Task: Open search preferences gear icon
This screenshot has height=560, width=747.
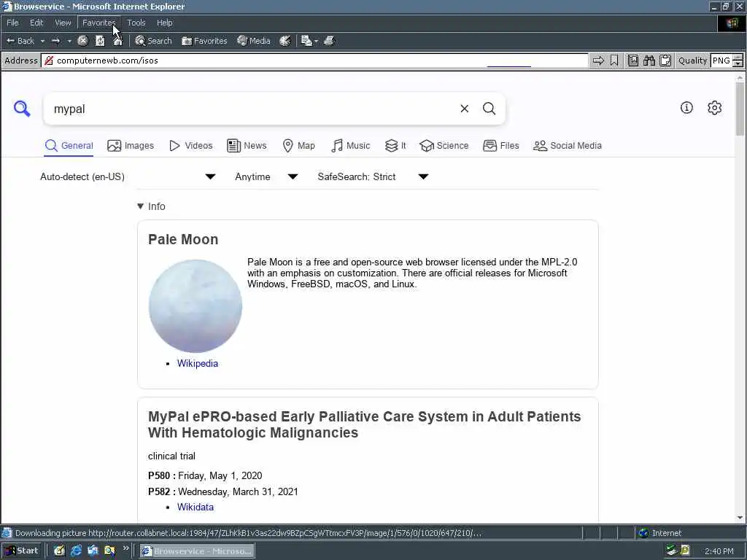Action: click(x=715, y=108)
